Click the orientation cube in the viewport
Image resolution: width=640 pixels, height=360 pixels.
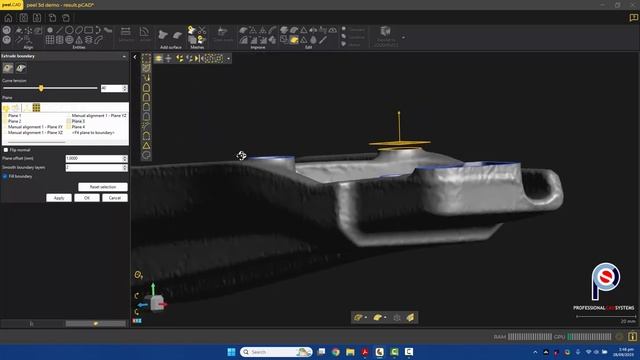pos(157,303)
